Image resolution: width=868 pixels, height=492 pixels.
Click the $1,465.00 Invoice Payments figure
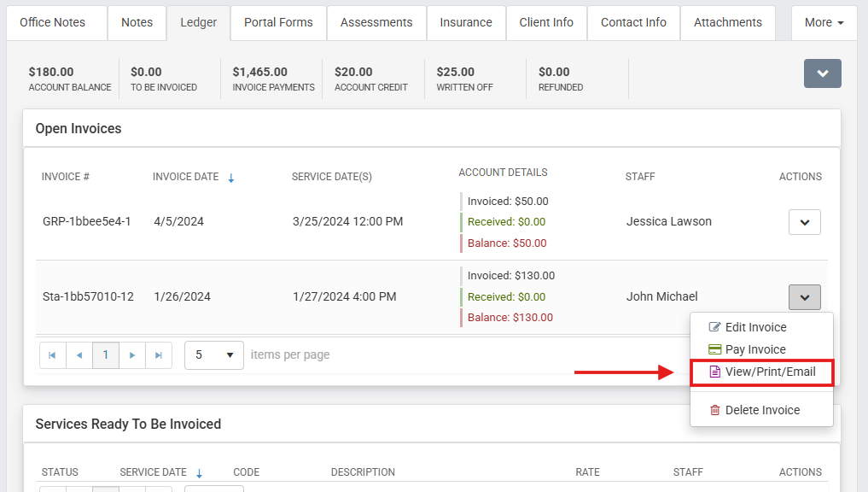[260, 72]
